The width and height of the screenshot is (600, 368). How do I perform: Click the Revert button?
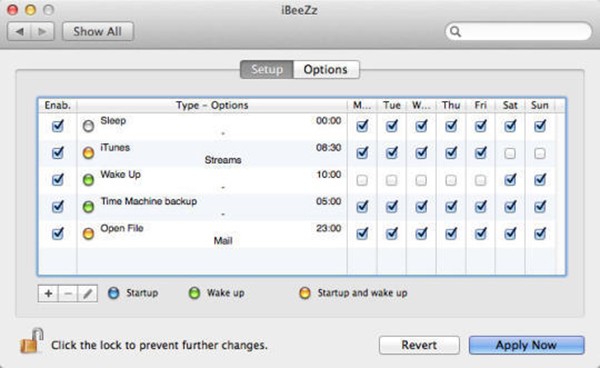[419, 345]
